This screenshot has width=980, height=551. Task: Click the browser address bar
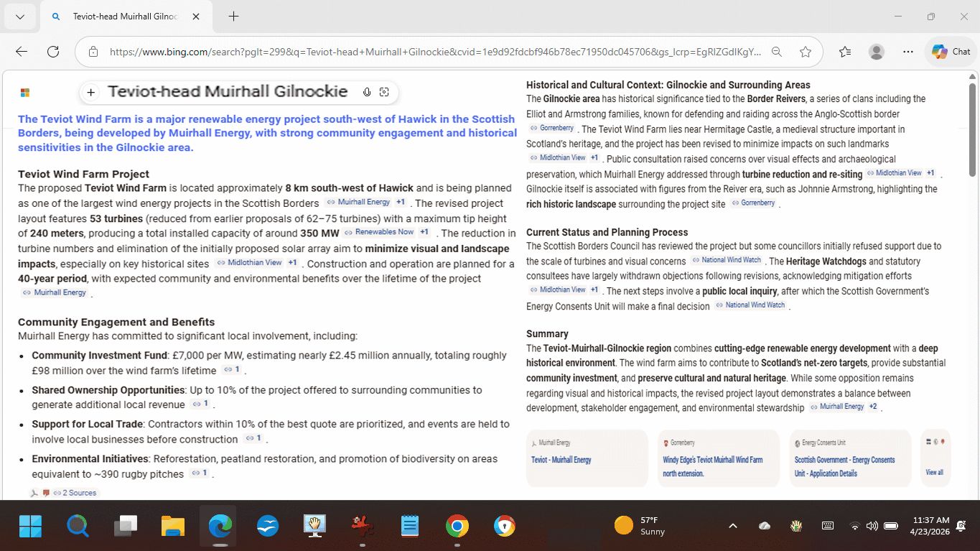tap(431, 52)
